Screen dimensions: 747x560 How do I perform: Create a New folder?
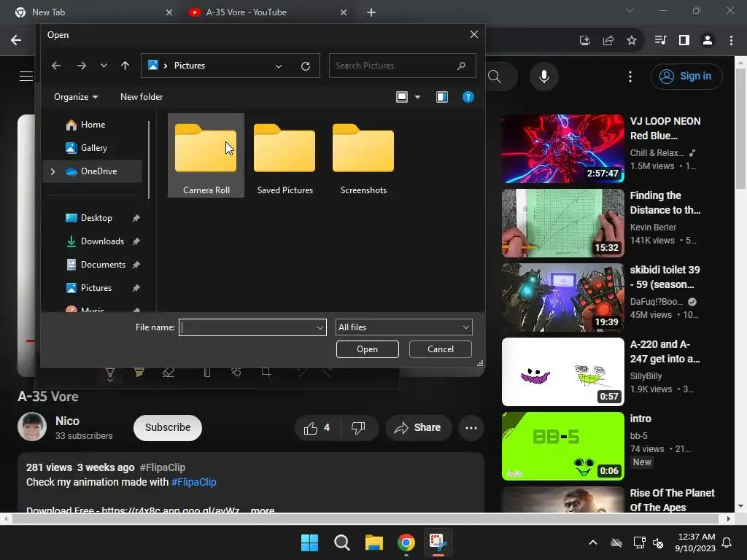[142, 97]
